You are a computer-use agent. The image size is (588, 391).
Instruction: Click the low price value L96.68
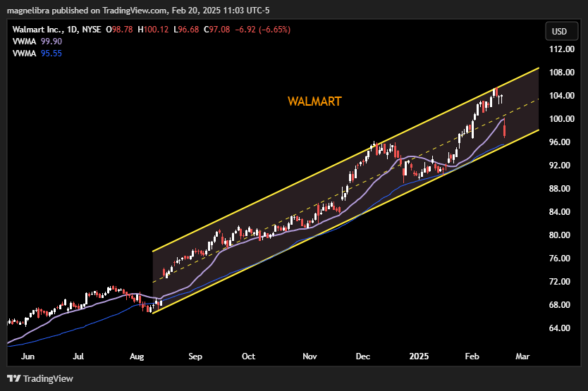[186, 30]
